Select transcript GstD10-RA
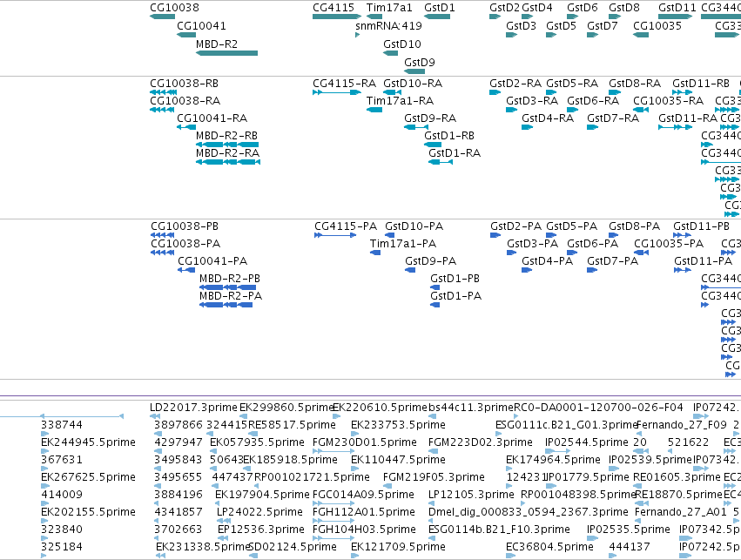This screenshot has height=560, width=741. [x=392, y=92]
